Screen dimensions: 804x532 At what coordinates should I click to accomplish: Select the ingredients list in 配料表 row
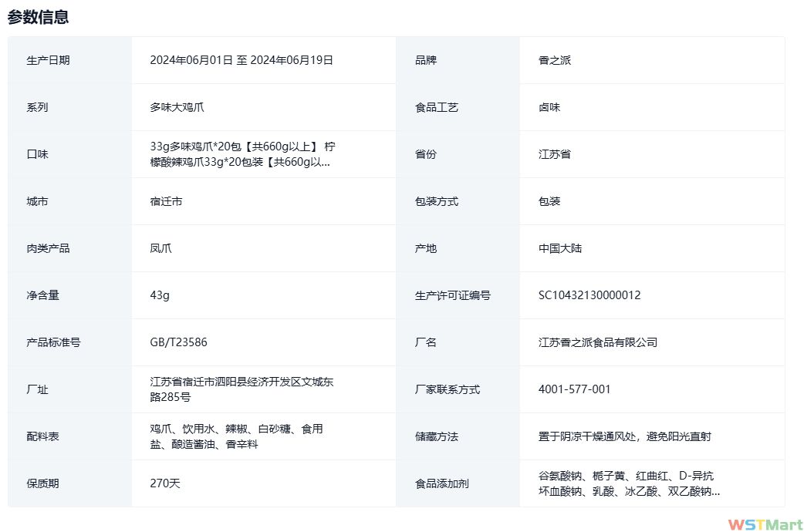236,436
